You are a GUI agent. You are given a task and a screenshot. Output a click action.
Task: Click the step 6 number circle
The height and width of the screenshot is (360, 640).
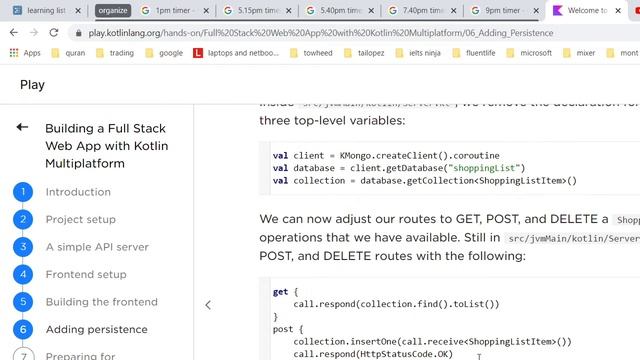coord(23,329)
